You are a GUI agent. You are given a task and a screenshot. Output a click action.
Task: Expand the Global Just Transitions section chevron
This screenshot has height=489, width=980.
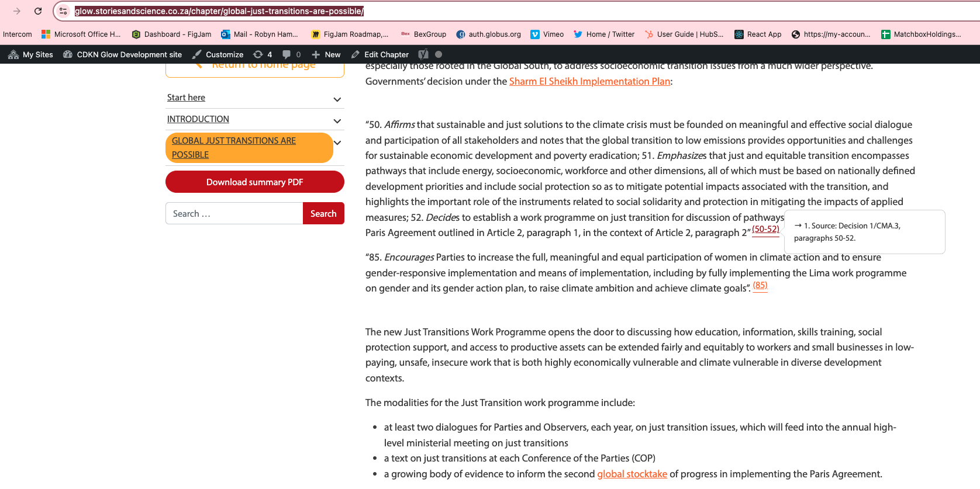(x=337, y=143)
